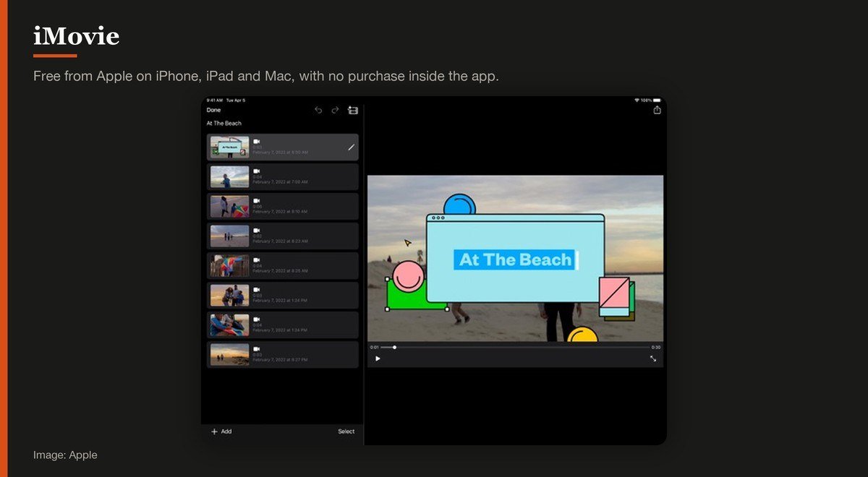Tap the Undo arrow icon
The image size is (868, 477).
[x=318, y=111]
